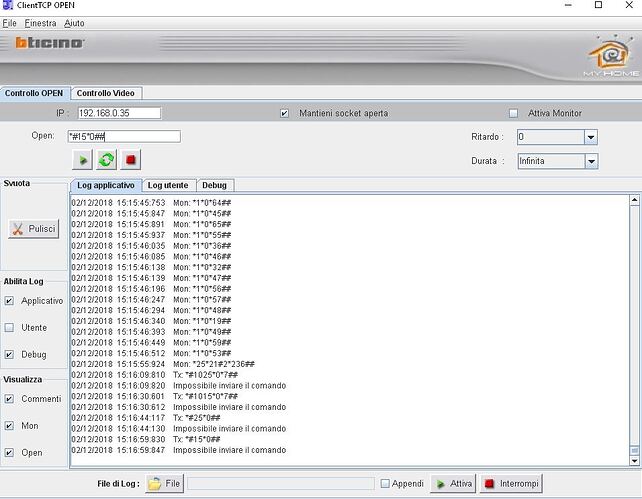Toggle Mantieni socket aperta checkbox

pyautogui.click(x=285, y=113)
